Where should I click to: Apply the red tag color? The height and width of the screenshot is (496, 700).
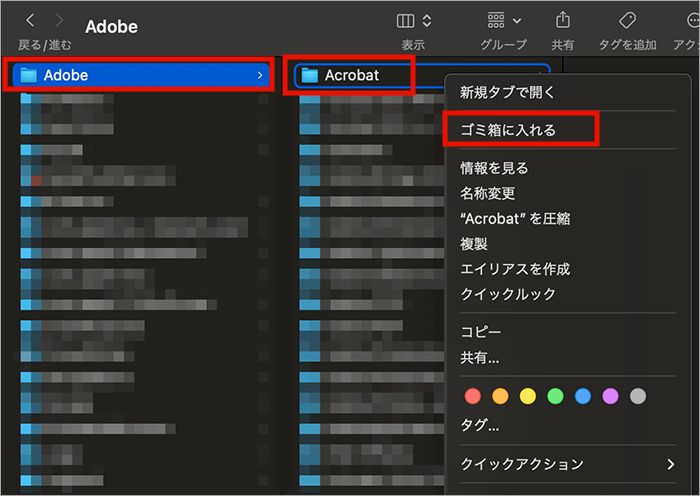472,396
